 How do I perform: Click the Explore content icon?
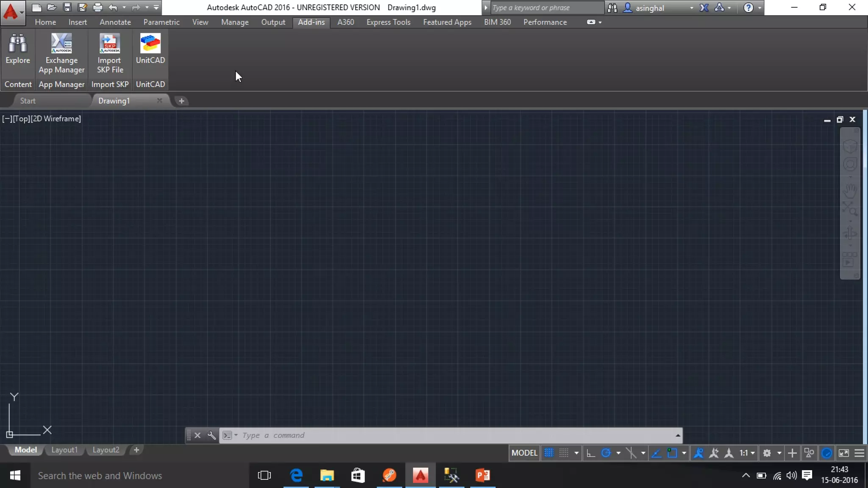(x=18, y=44)
